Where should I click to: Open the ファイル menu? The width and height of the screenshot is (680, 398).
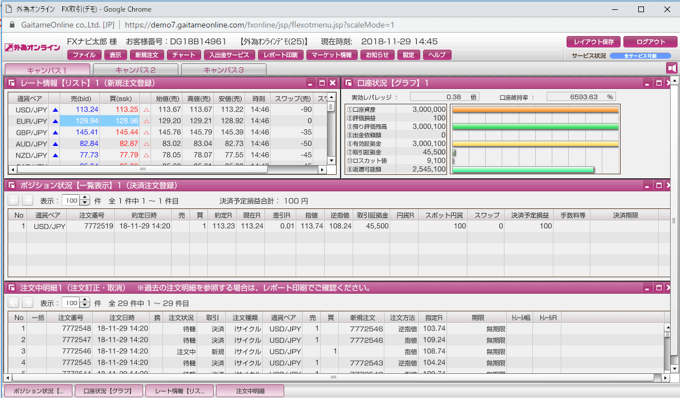pyautogui.click(x=84, y=55)
